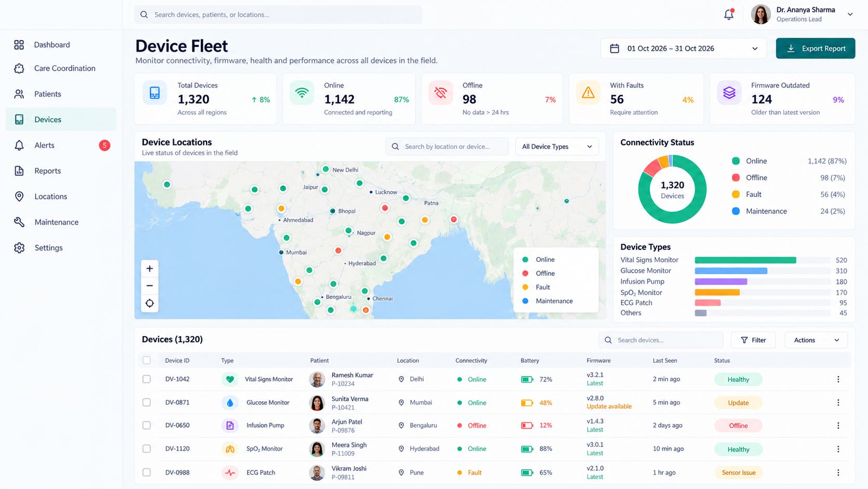Screen dimensions: 868x489
Task: Navigate to Maintenance page
Action: click(61, 222)
